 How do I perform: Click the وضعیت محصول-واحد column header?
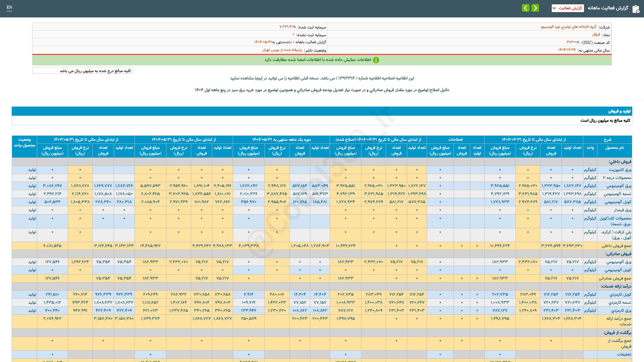[x=24, y=142]
